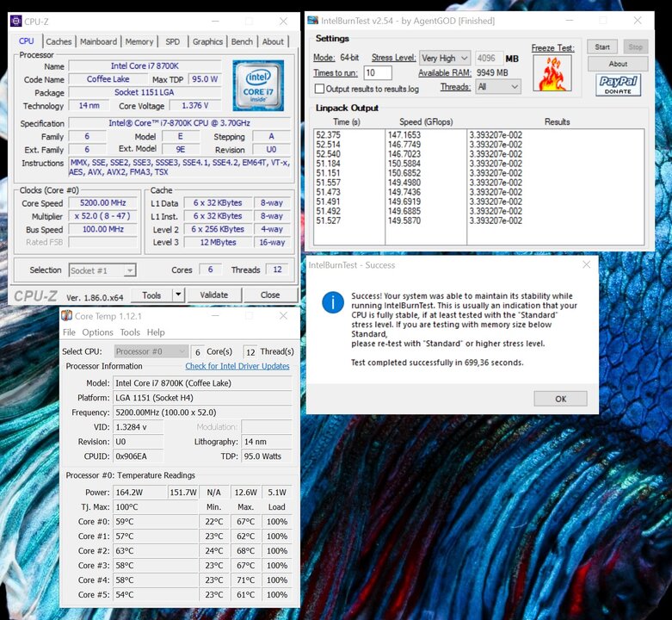Click the IntelBurnTest title bar app icon
The image size is (672, 620).
point(313,21)
